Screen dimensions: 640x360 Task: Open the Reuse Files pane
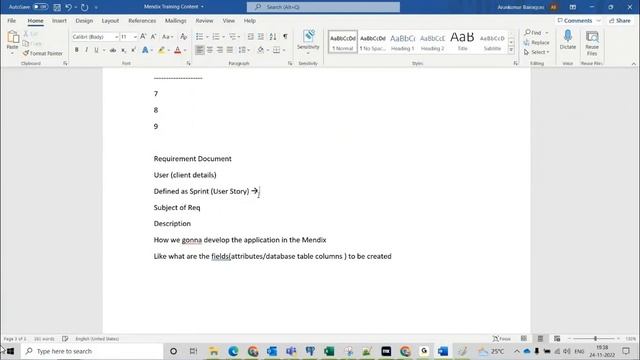coord(592,42)
